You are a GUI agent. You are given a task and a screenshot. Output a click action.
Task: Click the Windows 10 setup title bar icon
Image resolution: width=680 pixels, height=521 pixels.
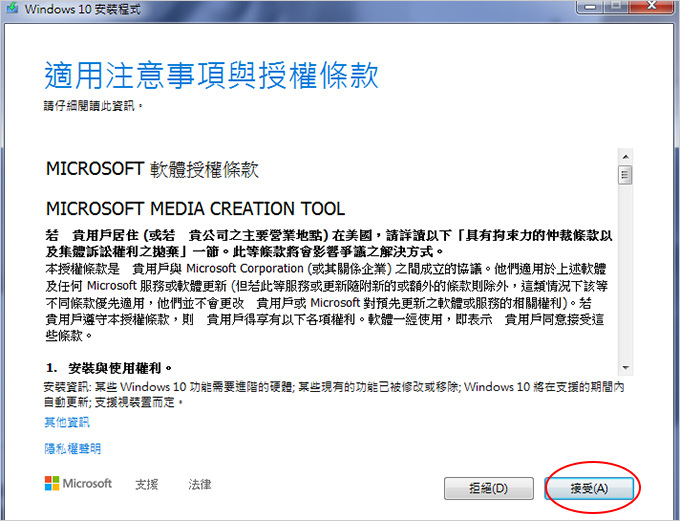click(11, 8)
